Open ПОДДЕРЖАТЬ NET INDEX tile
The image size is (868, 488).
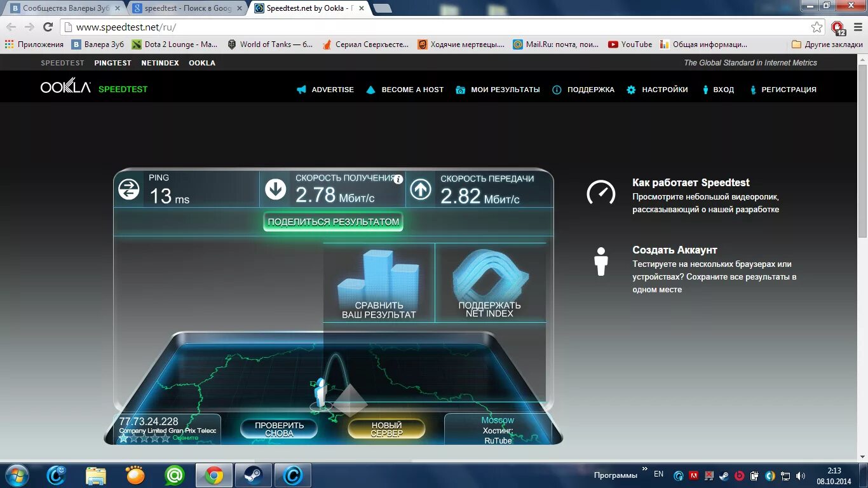click(490, 283)
